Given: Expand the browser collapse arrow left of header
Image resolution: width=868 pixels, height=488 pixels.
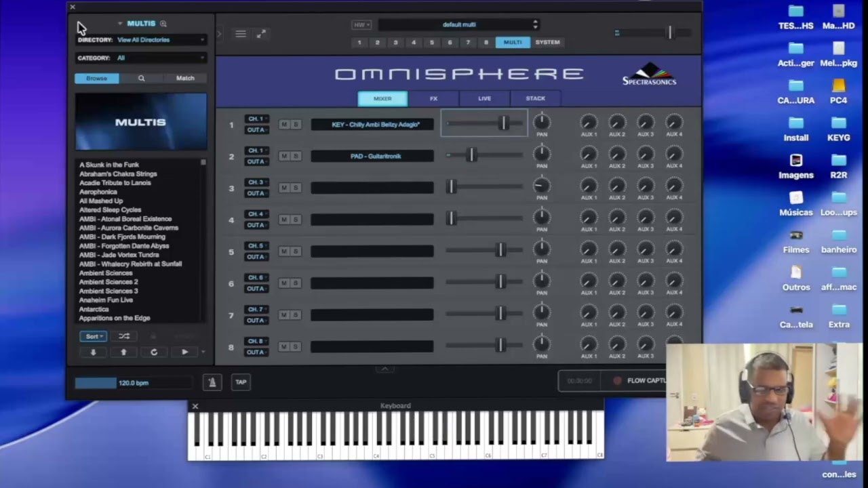Looking at the screenshot, I should (219, 34).
